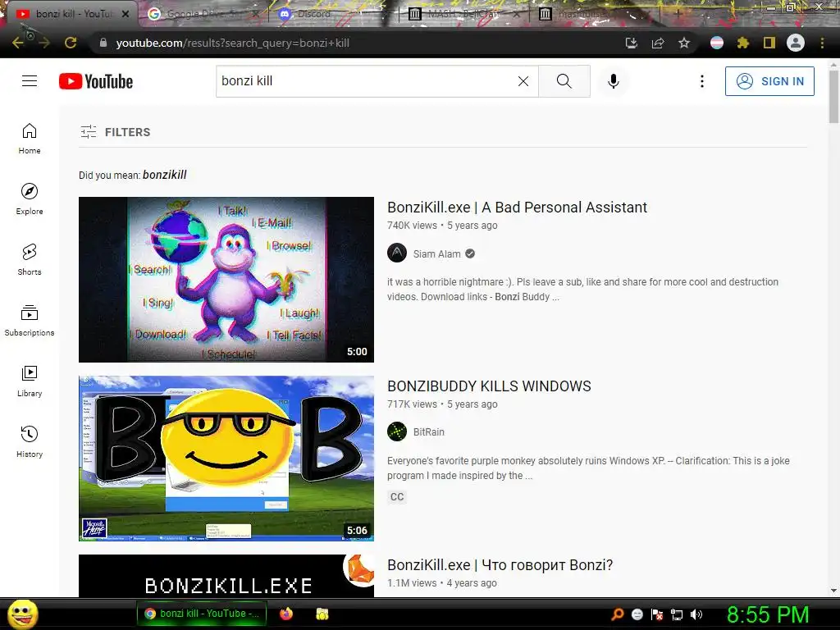Viewport: 840px width, 630px height.
Task: Click the BONZIKILL.EXE black thumbnail
Action: [226, 576]
